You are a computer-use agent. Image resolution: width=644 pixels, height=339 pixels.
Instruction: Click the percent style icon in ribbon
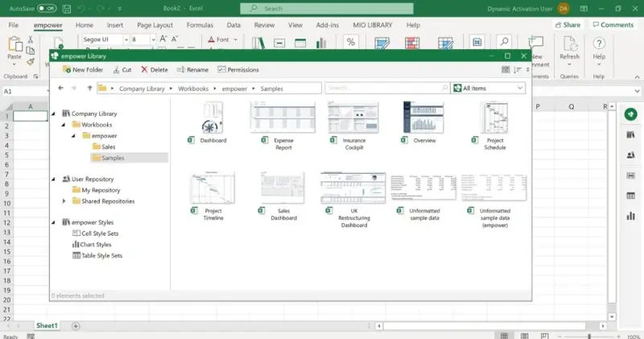(350, 42)
